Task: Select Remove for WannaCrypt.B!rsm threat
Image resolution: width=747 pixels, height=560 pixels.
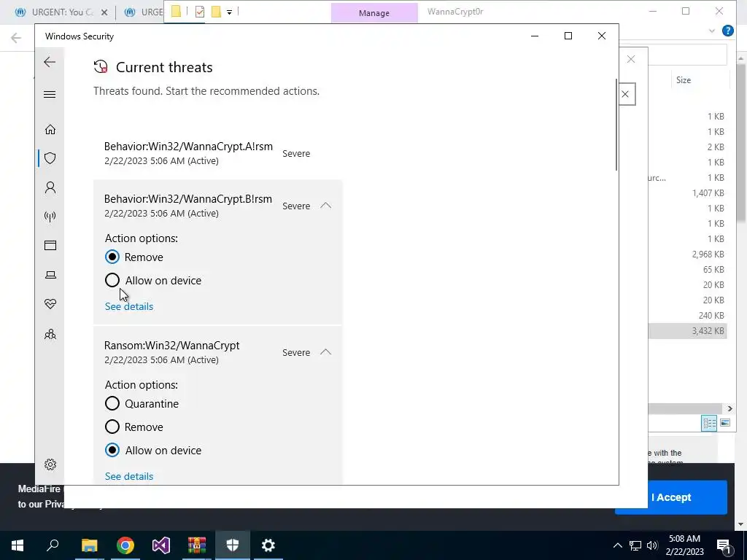Action: (x=112, y=257)
